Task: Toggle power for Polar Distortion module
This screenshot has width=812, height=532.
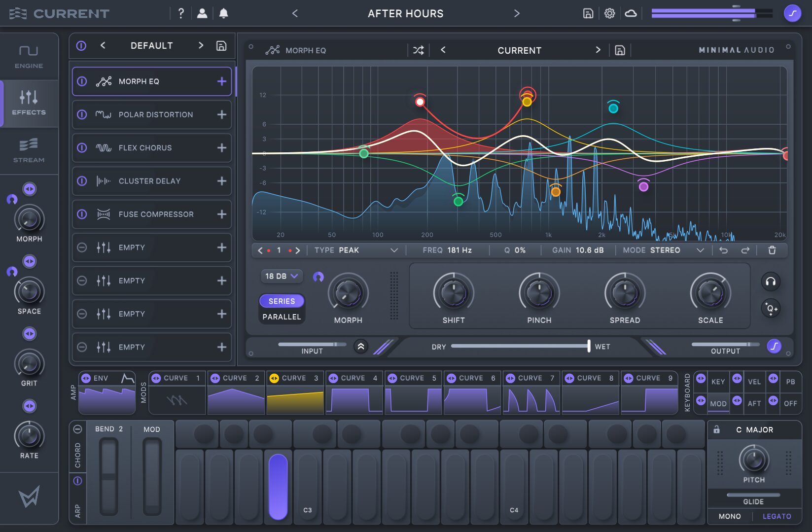Action: (x=82, y=114)
